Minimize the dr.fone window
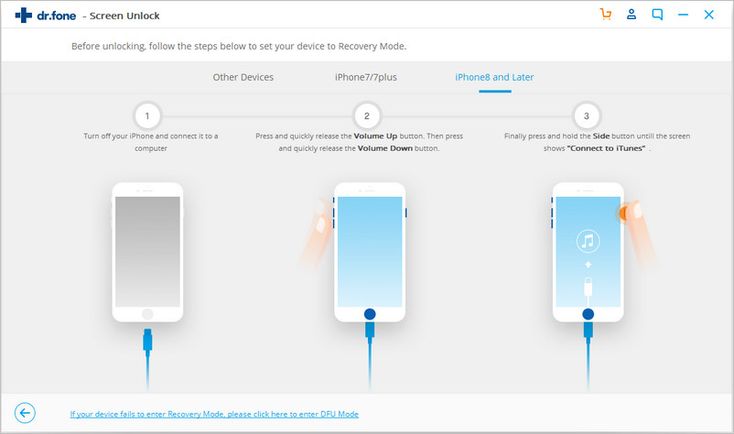Screen dimensions: 734x434 683,15
